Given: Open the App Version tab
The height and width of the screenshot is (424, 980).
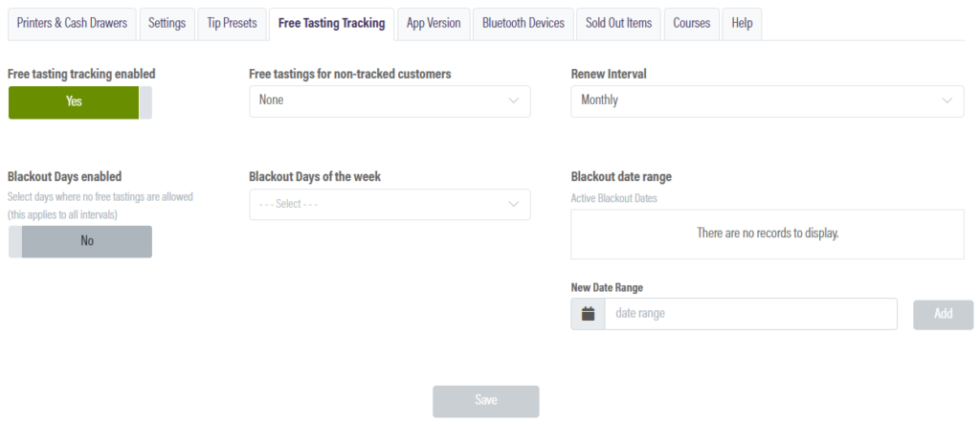Looking at the screenshot, I should click(x=434, y=24).
